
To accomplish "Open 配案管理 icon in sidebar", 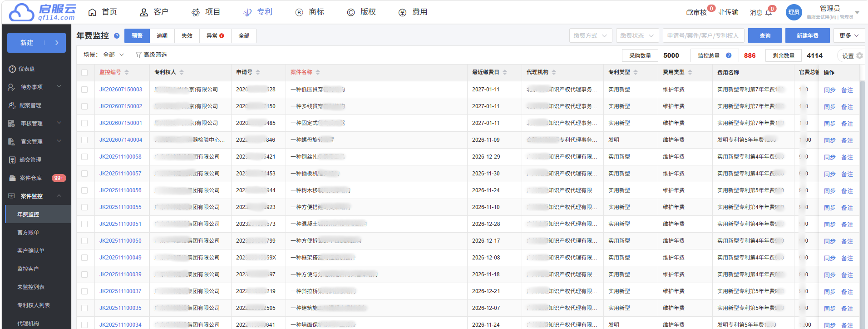I will (x=12, y=105).
